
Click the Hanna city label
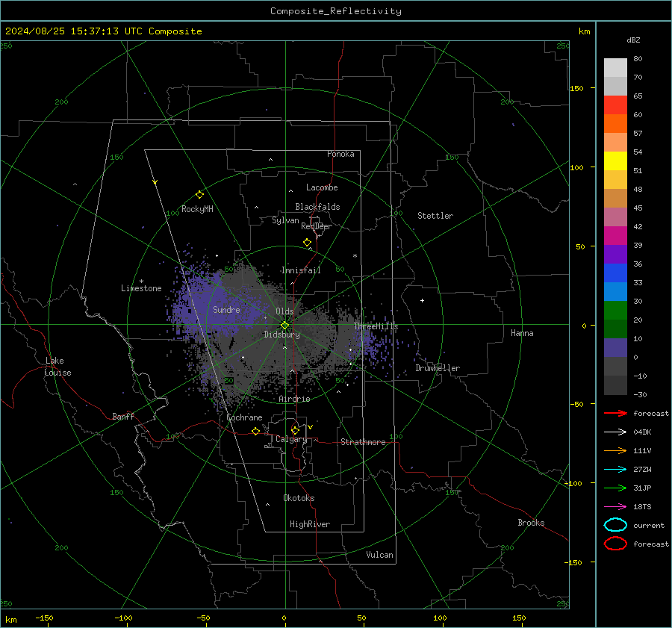click(x=522, y=333)
